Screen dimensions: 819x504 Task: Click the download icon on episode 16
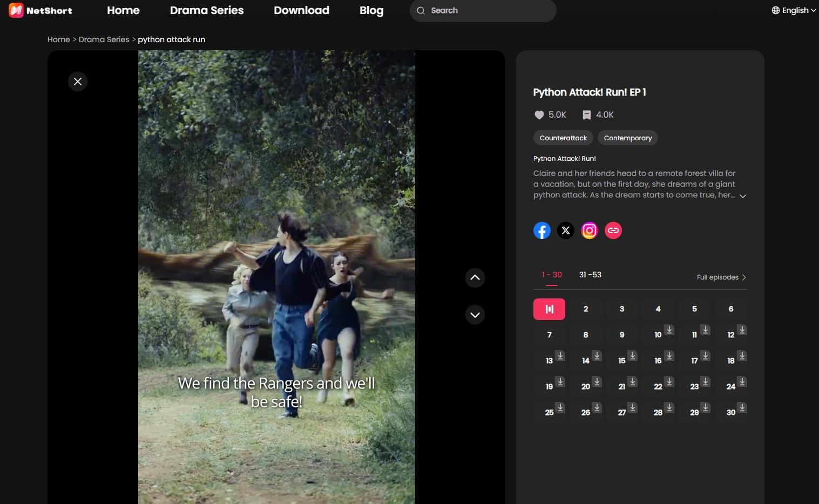click(669, 355)
